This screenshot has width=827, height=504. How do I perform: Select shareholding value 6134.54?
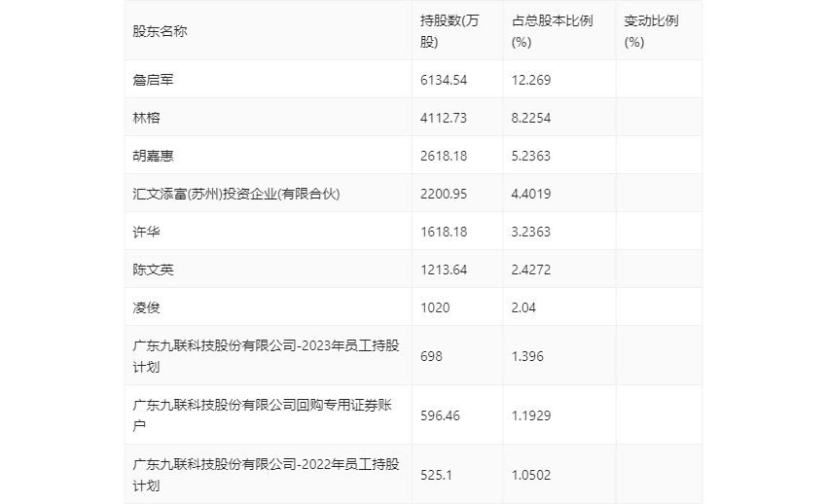click(444, 80)
